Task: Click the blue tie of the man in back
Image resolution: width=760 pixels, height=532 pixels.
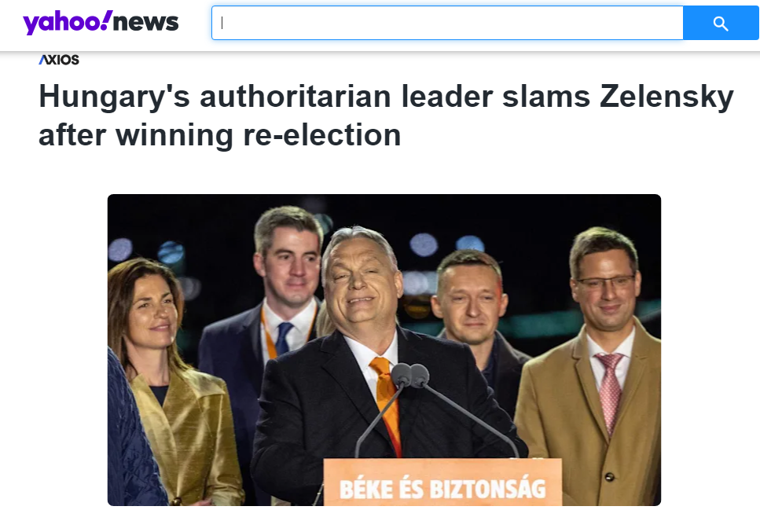Action: [284, 338]
